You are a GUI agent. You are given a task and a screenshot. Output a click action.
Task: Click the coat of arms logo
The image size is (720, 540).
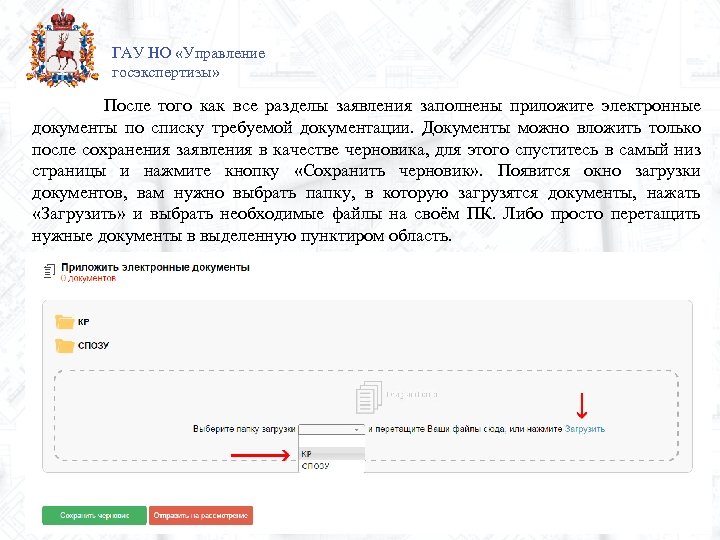[62, 48]
